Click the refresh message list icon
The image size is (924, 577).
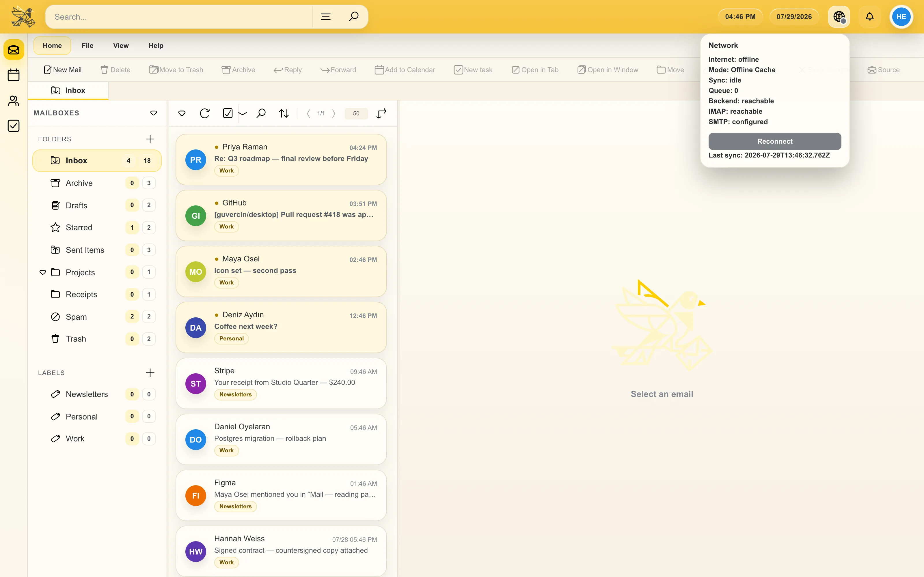coord(205,113)
